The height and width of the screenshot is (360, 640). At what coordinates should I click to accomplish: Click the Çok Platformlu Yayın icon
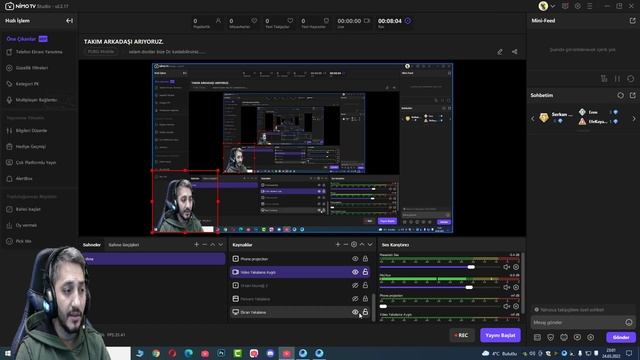tap(9, 162)
